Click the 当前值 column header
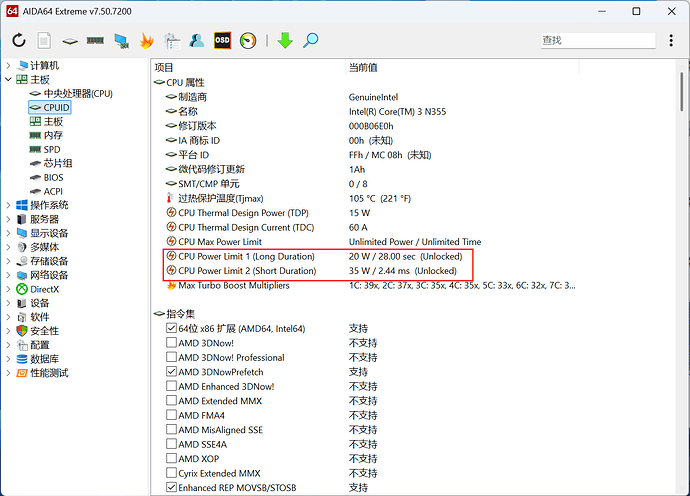 (x=362, y=67)
